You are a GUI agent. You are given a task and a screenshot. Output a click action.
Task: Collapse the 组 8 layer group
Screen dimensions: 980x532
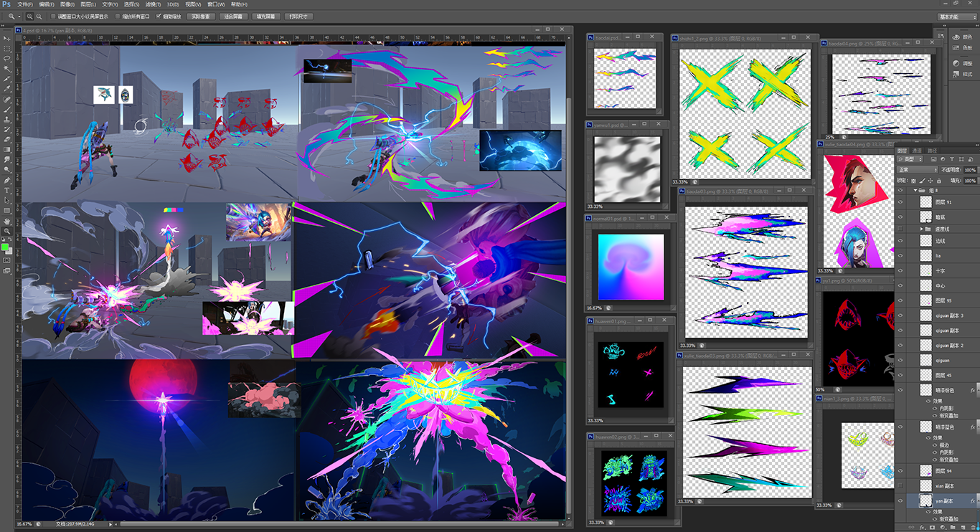point(915,191)
